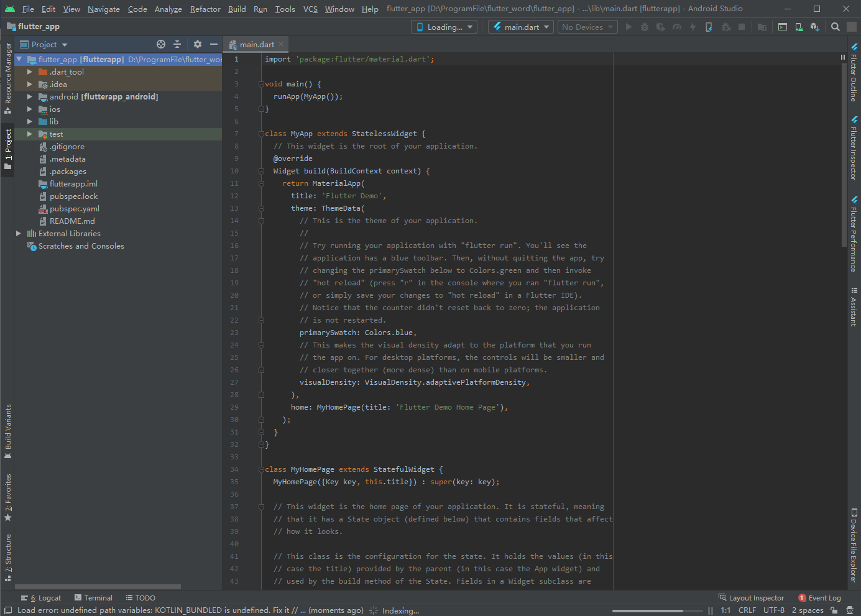Viewport: 861px width, 616px height.
Task: Open the AVD Manager icon
Action: 799,27
